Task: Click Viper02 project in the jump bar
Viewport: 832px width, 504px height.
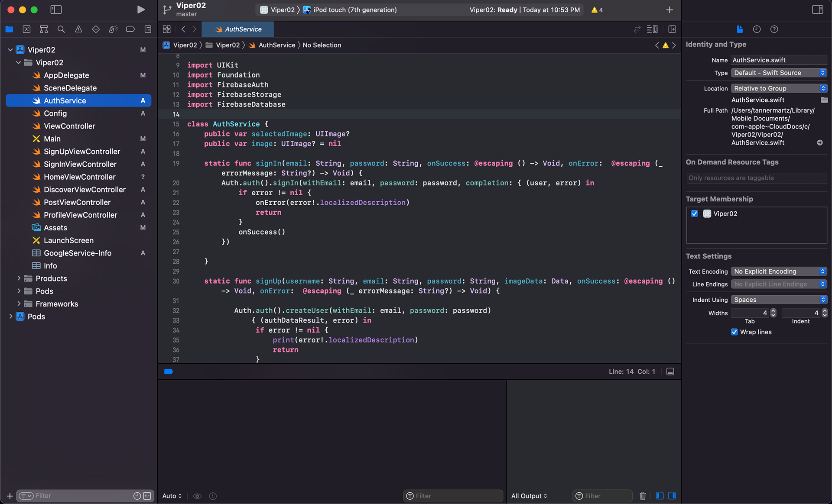Action: click(180, 45)
